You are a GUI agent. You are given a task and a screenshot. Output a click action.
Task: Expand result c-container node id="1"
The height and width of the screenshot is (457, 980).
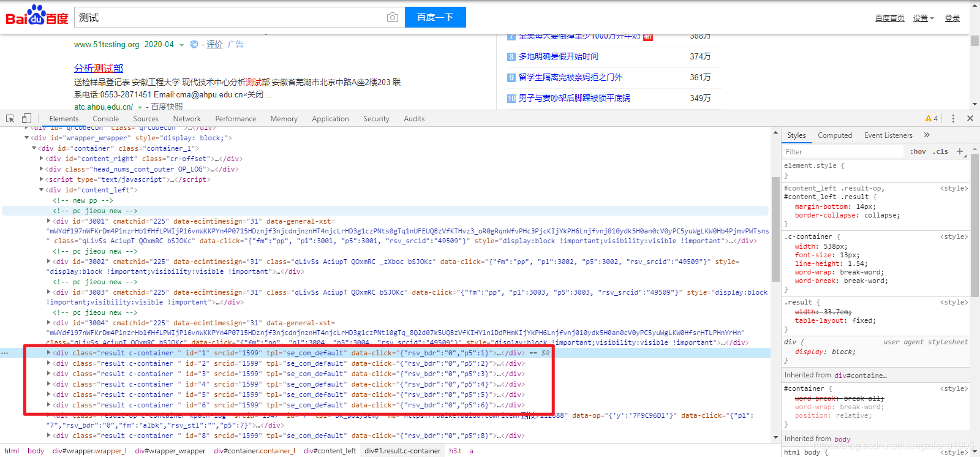[48, 353]
